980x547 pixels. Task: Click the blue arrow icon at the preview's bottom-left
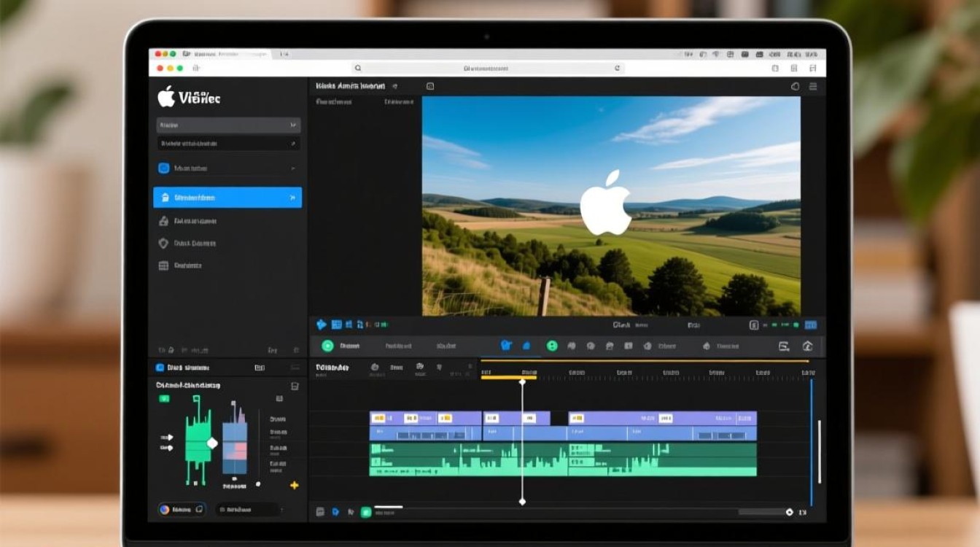pyautogui.click(x=321, y=325)
